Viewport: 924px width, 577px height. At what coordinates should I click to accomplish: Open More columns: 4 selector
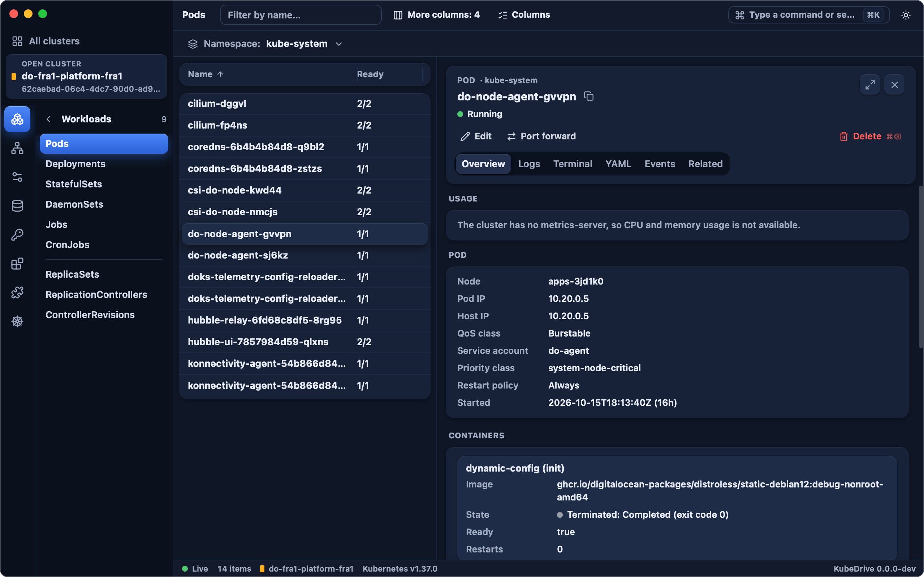tap(437, 15)
